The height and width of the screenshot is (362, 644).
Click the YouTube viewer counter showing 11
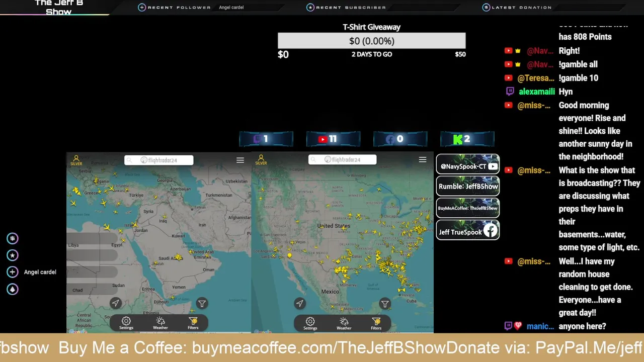[333, 139]
